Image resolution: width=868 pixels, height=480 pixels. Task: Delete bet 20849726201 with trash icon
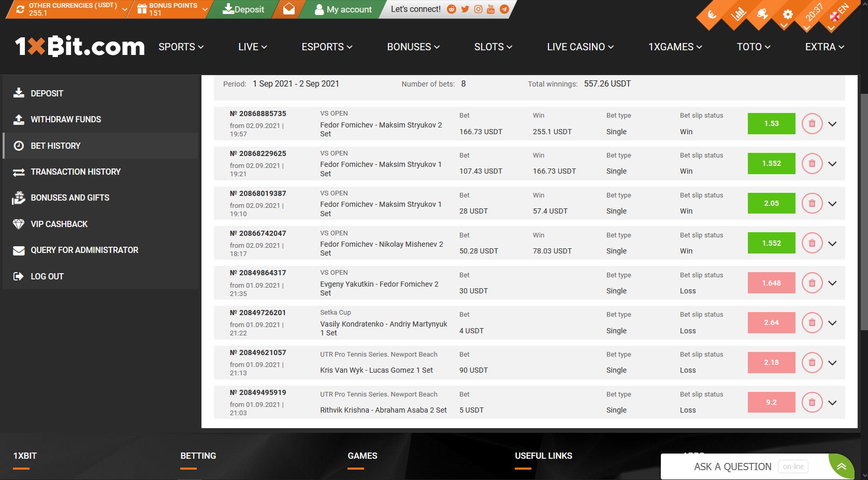[812, 322]
